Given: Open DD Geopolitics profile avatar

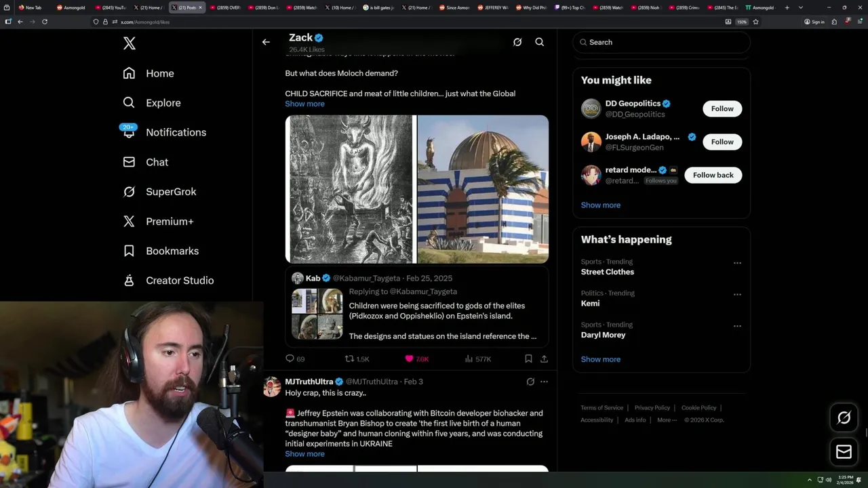Looking at the screenshot, I should click(x=591, y=108).
